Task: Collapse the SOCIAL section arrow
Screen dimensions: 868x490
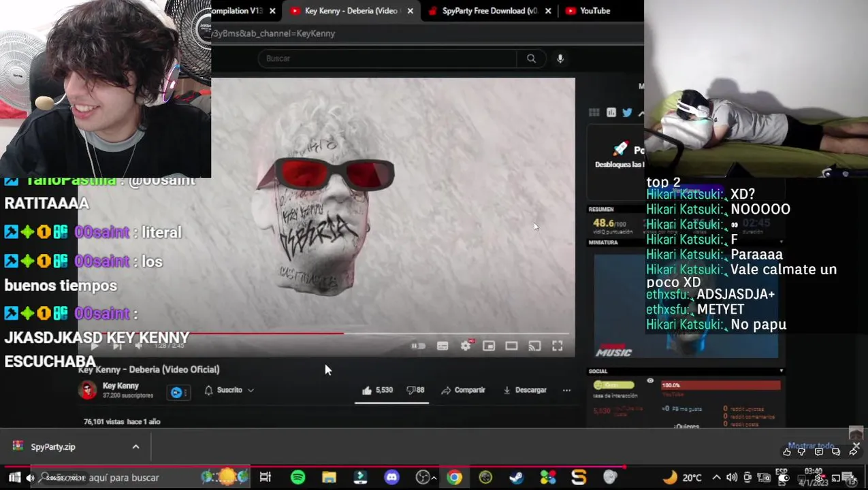Action: [x=781, y=371]
